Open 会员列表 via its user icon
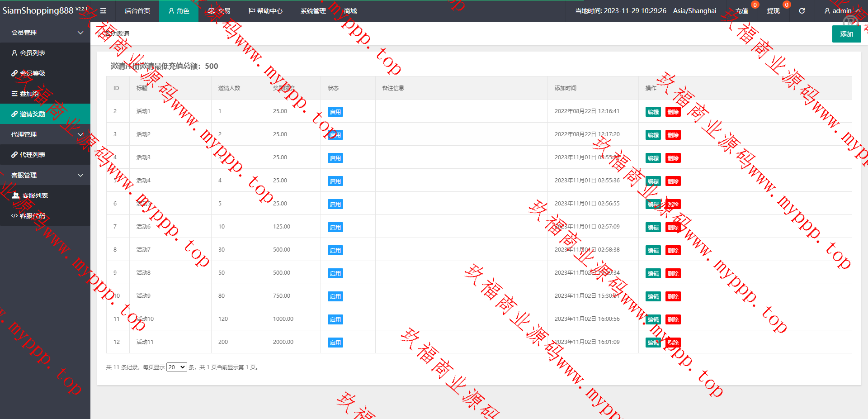This screenshot has width=868, height=419. click(x=14, y=53)
